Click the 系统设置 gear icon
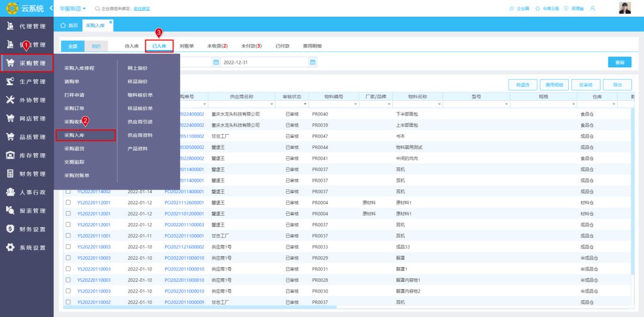The image size is (644, 317). tap(10, 248)
